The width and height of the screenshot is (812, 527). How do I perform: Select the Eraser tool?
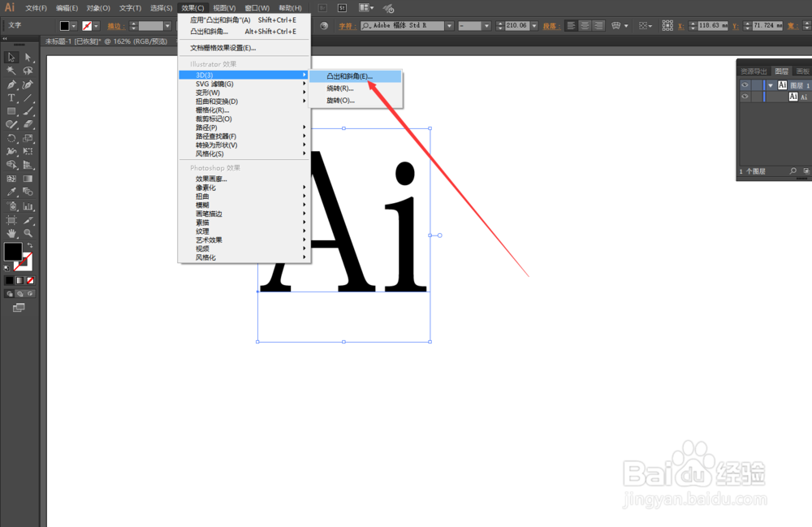point(28,124)
